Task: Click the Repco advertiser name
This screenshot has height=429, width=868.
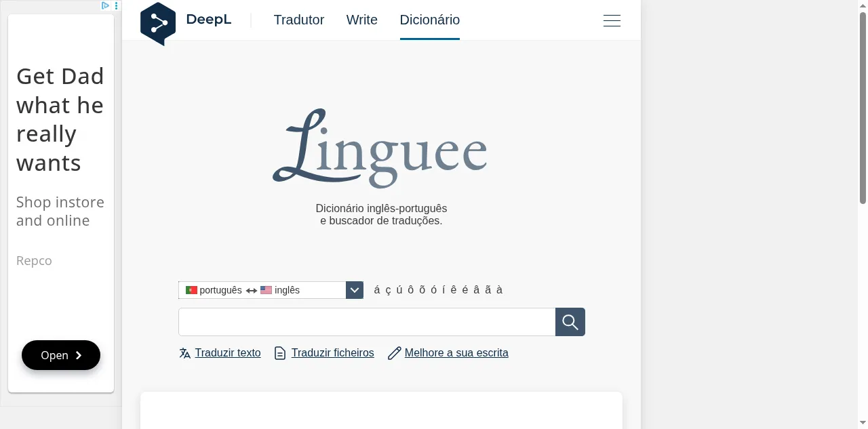Action: pyautogui.click(x=34, y=261)
